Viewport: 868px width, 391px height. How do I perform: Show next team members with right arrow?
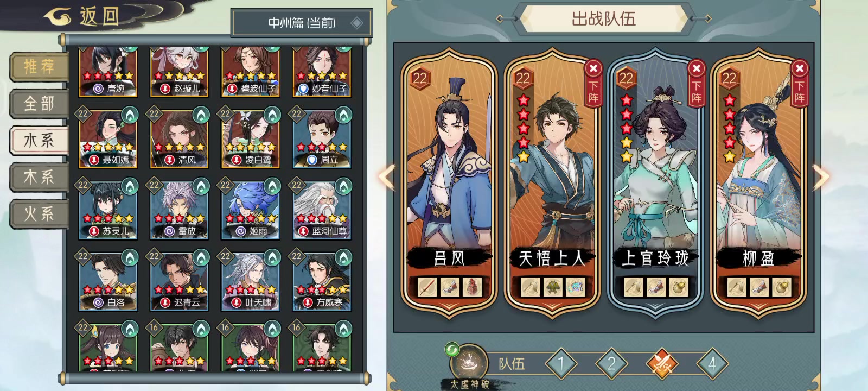821,177
